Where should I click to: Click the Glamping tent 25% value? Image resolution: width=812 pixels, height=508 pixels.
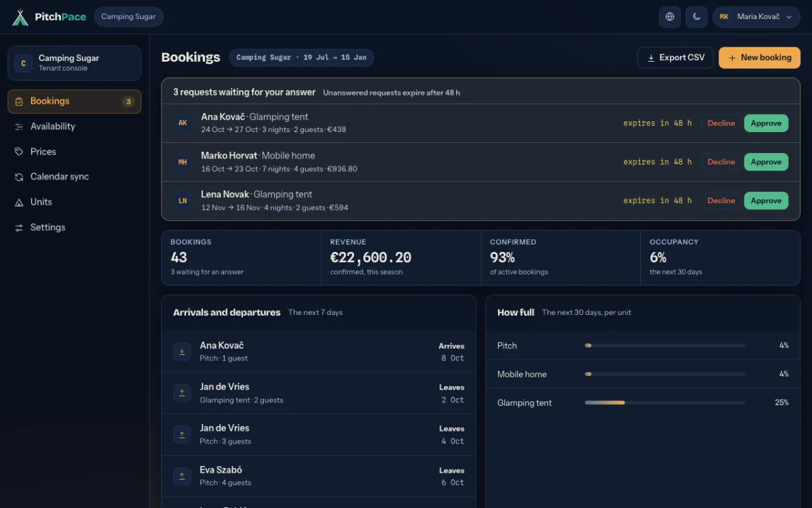tap(782, 402)
